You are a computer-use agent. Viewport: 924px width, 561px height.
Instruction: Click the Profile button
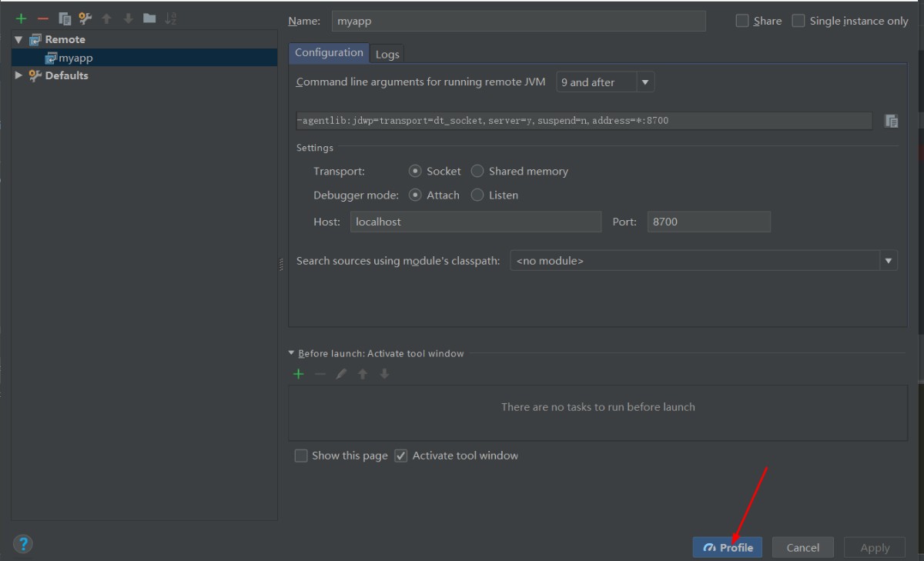point(728,547)
